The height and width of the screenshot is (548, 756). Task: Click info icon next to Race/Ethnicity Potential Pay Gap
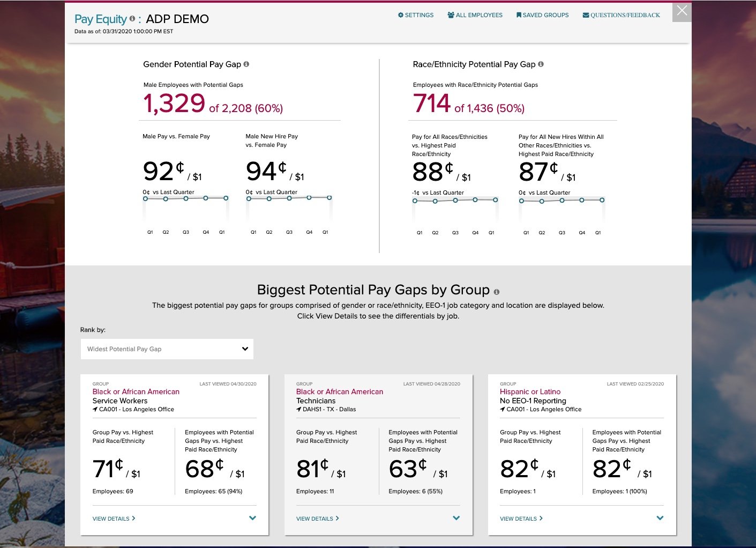541,64
